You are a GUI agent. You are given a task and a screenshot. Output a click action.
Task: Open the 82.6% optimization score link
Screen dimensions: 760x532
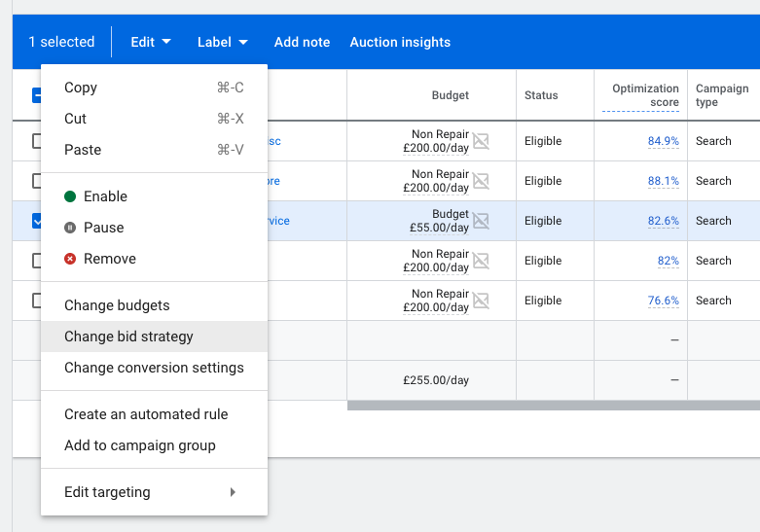663,221
